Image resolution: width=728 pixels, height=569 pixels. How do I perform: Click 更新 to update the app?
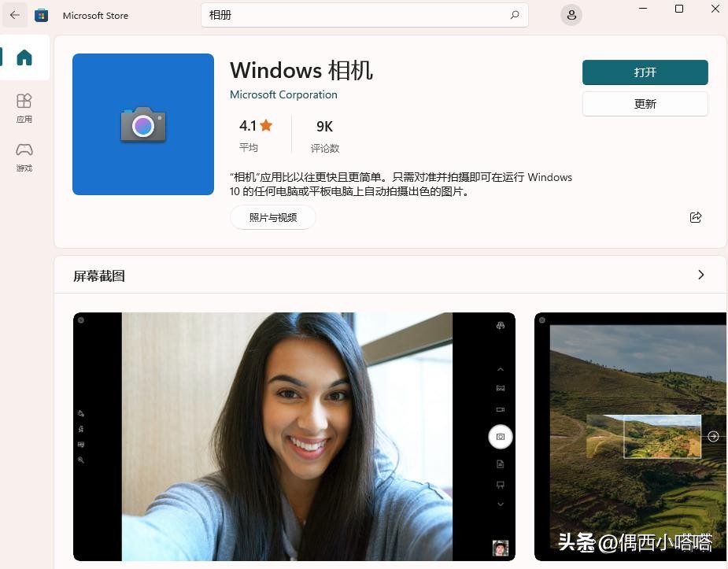(645, 103)
